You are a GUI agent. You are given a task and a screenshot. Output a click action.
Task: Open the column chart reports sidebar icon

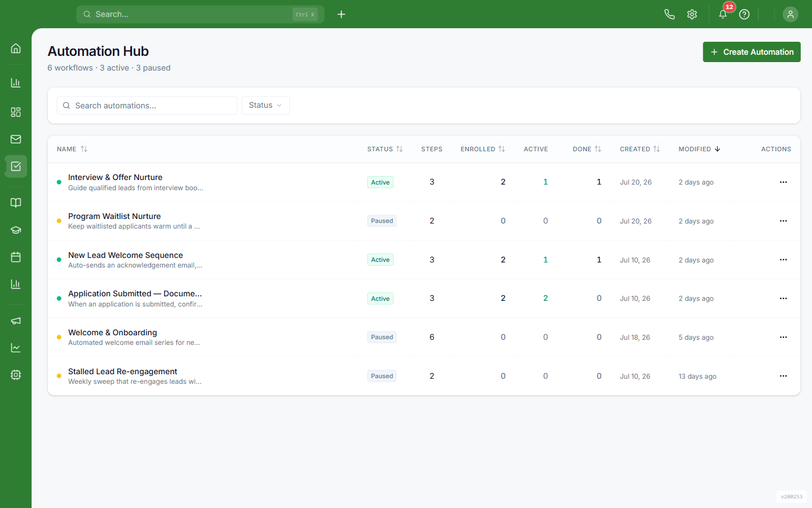[16, 284]
